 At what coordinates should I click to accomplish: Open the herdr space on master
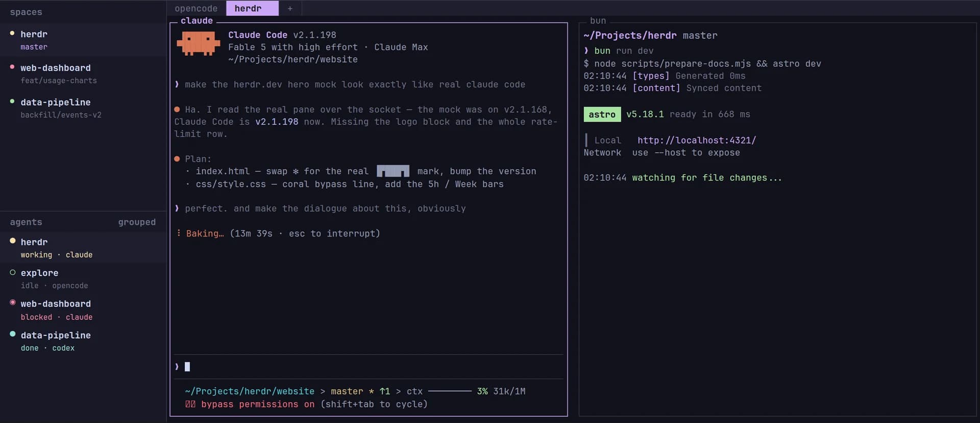click(83, 40)
